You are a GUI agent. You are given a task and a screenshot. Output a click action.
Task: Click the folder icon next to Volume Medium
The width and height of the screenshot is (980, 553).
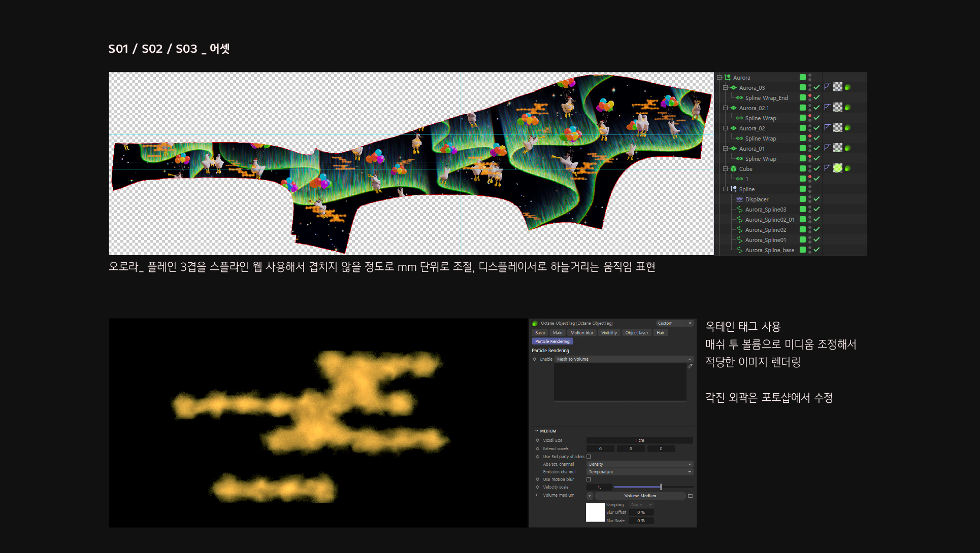690,496
